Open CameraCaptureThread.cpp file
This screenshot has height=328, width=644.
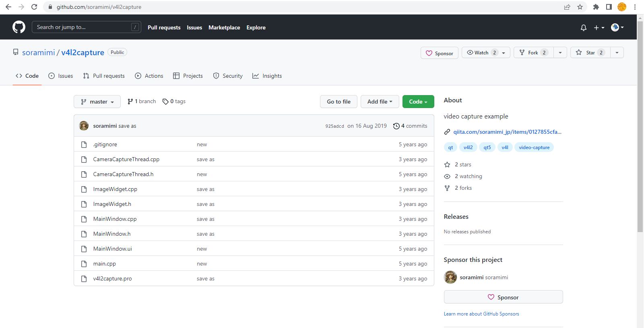(126, 159)
